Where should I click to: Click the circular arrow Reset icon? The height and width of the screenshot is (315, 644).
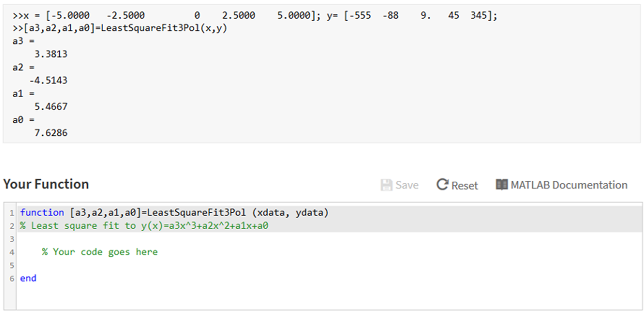(x=443, y=184)
